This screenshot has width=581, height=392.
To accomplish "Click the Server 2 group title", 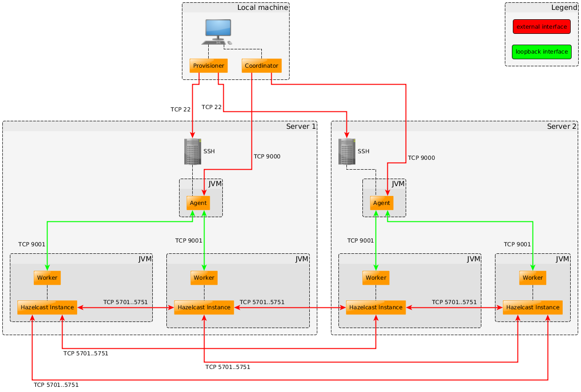I will click(562, 126).
